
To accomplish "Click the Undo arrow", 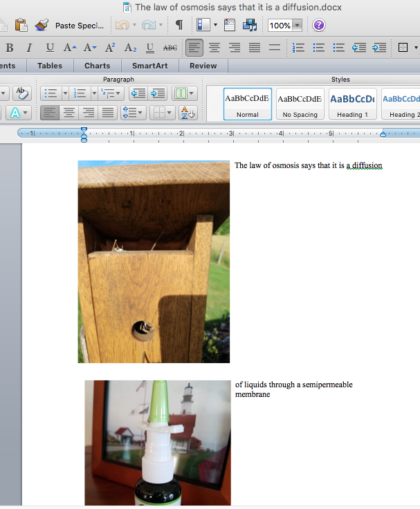I will [x=122, y=25].
